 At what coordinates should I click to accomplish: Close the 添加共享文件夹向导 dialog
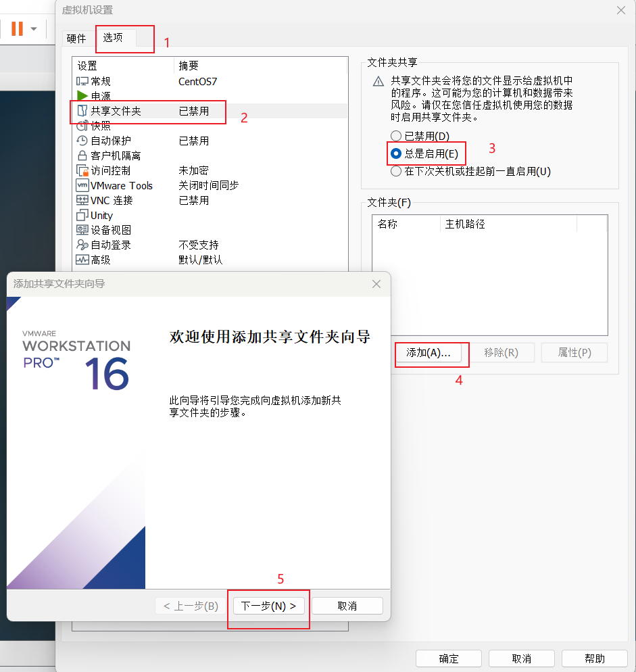click(x=376, y=283)
